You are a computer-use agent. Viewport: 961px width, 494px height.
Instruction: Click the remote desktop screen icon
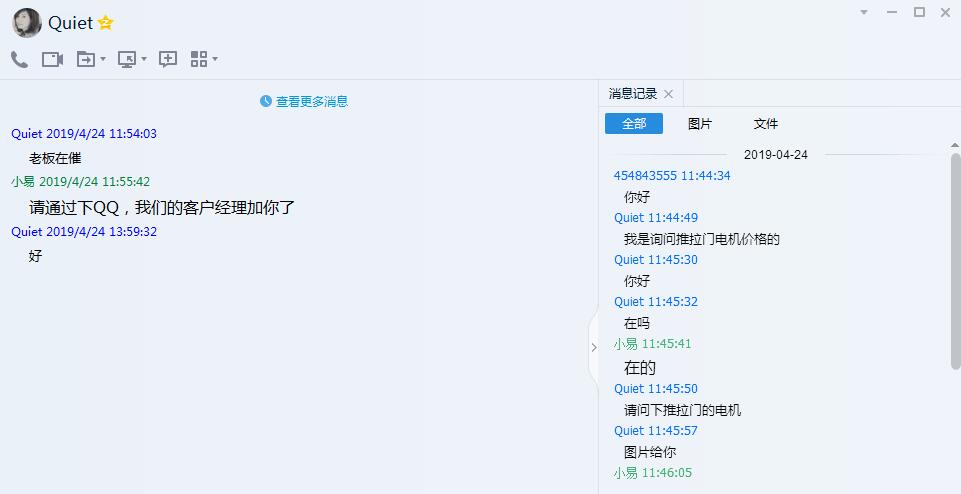coord(127,60)
